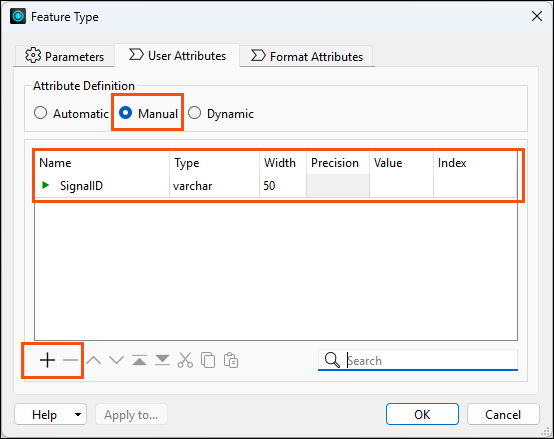554x439 pixels.
Task: Select the SignalID attribute row
Action: [276, 186]
